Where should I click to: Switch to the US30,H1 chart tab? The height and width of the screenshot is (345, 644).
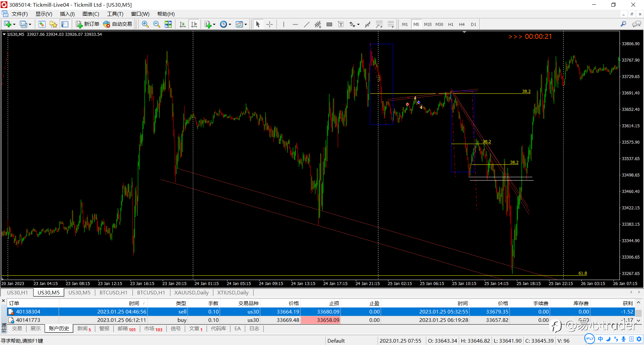17,292
